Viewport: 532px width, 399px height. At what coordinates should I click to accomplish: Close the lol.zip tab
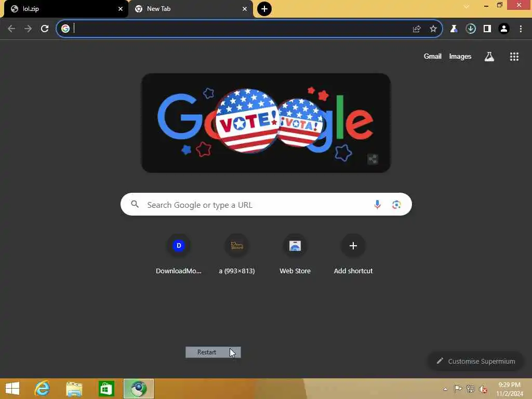click(121, 9)
